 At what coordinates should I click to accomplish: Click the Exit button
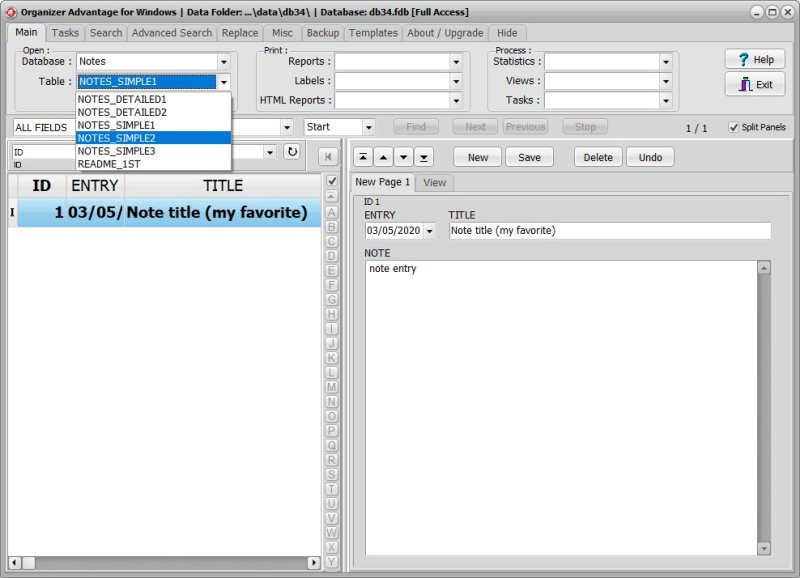(x=755, y=84)
